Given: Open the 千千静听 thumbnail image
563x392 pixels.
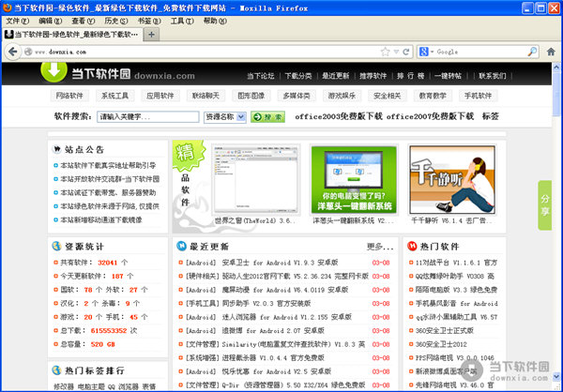Looking at the screenshot, I should coord(452,180).
